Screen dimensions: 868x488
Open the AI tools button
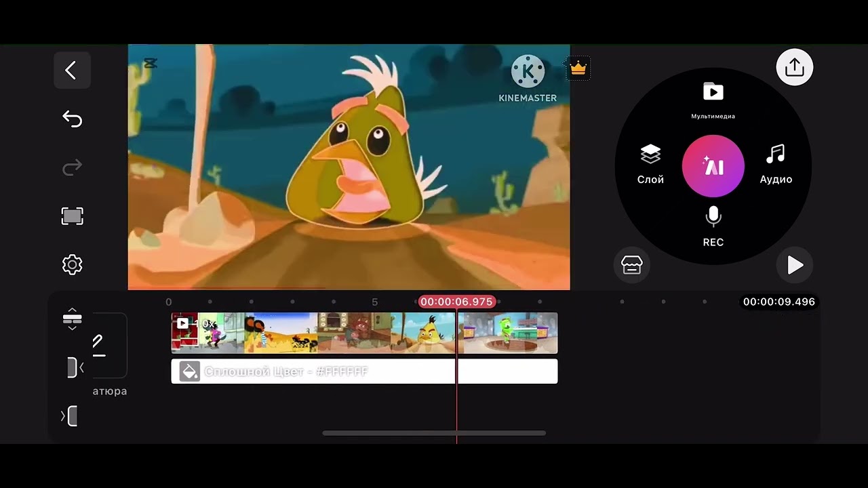pyautogui.click(x=713, y=166)
